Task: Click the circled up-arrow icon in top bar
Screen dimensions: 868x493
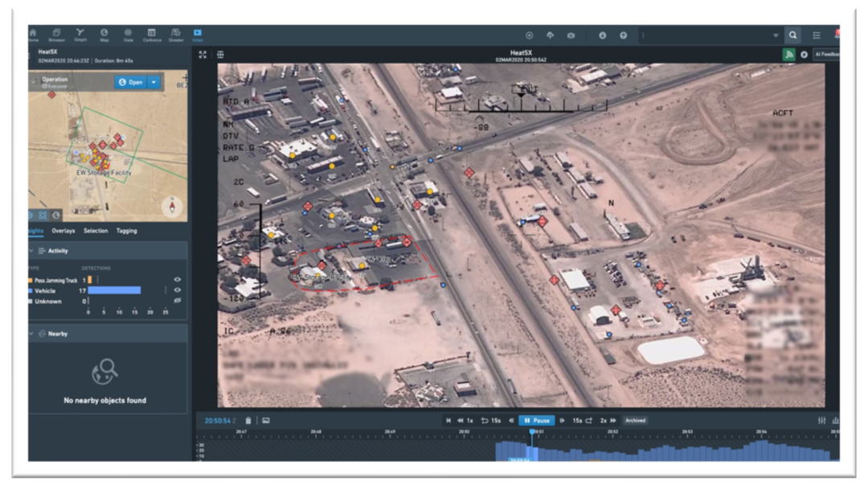Action: coord(624,35)
